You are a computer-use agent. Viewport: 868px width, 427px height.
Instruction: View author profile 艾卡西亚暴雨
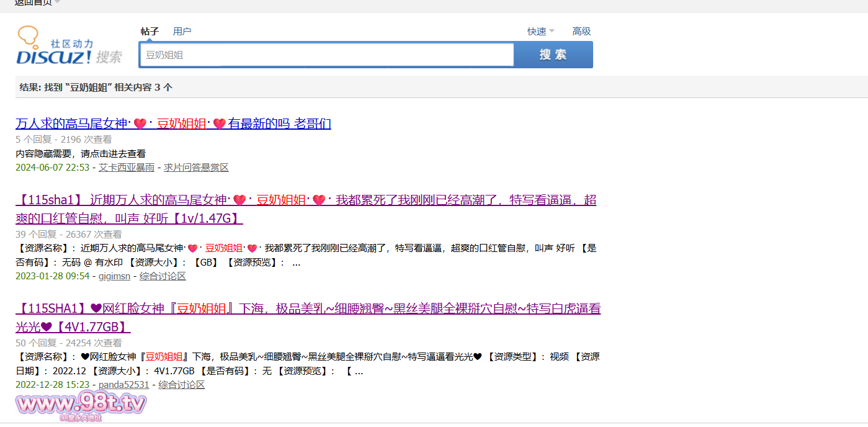pos(127,168)
